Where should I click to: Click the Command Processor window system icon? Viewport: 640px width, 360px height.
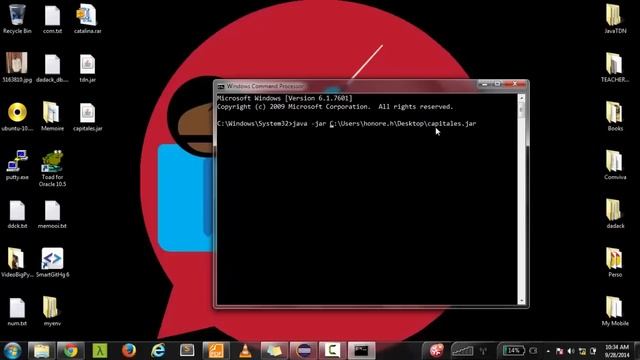(221, 86)
